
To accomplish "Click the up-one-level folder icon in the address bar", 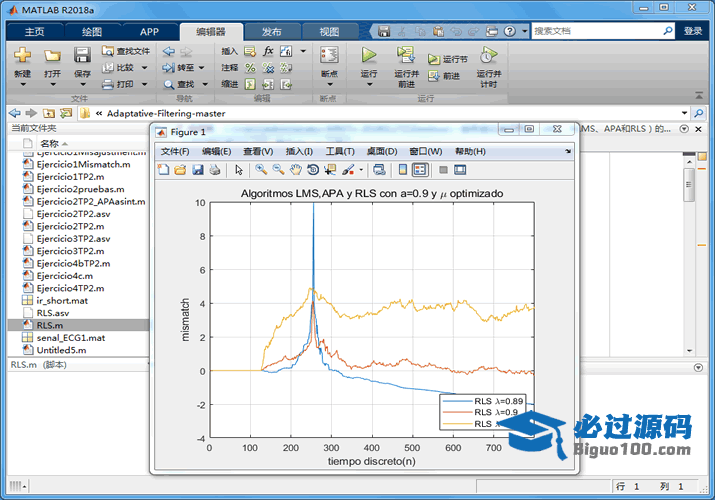I will [48, 113].
